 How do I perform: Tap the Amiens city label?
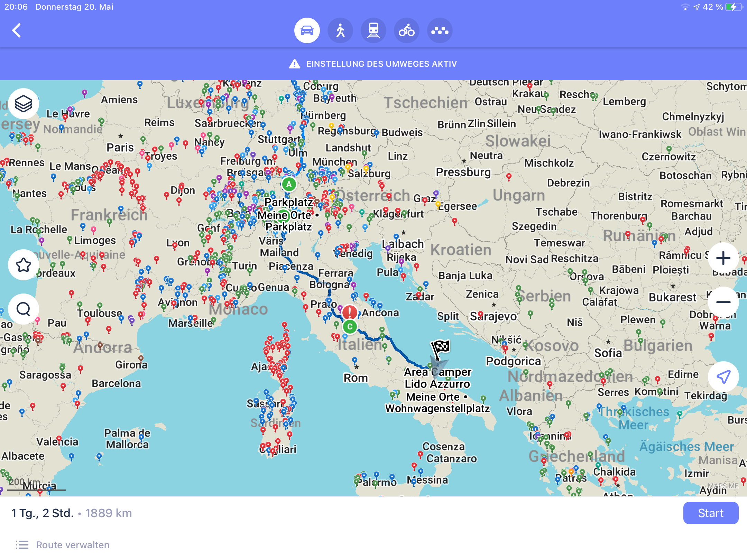119,100
